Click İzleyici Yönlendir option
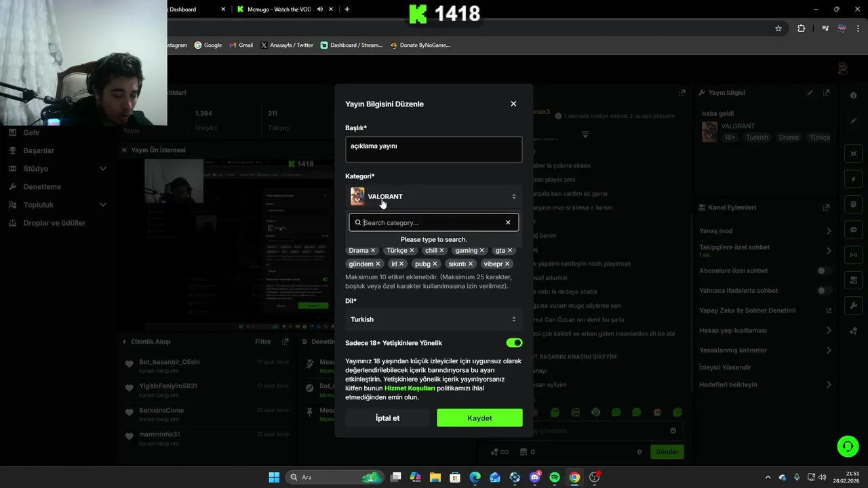Viewport: 868px width, 488px height. 725,367
